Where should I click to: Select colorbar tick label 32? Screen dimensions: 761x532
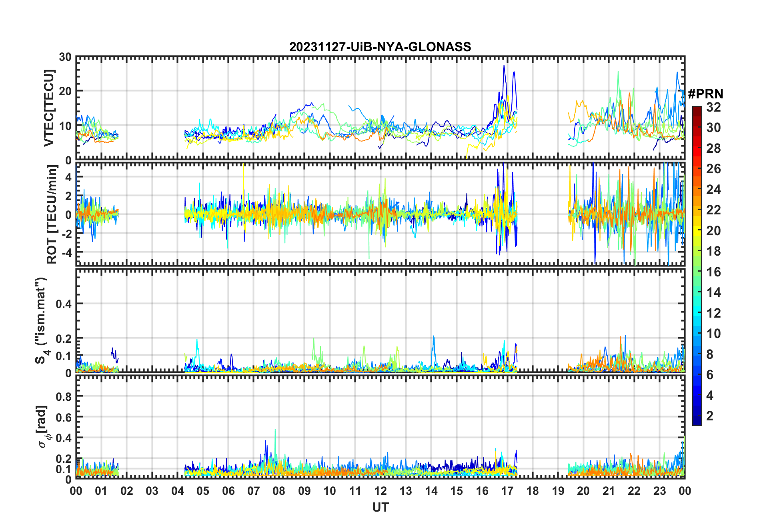coord(713,107)
